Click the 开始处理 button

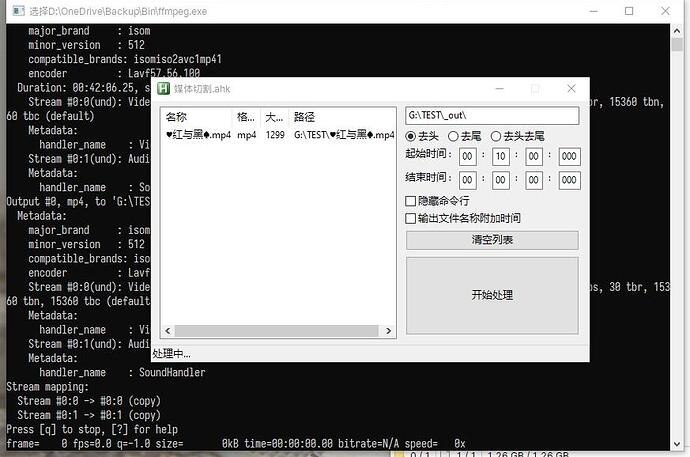pyautogui.click(x=492, y=295)
